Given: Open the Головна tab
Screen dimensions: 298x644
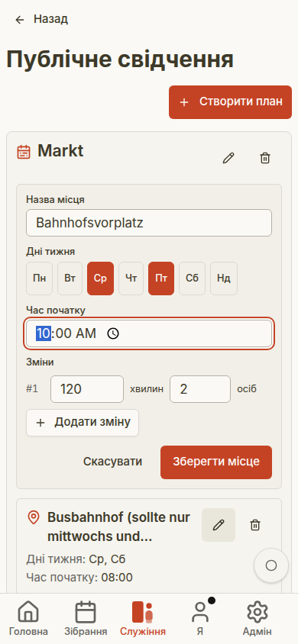Looking at the screenshot, I should click(x=28, y=618).
